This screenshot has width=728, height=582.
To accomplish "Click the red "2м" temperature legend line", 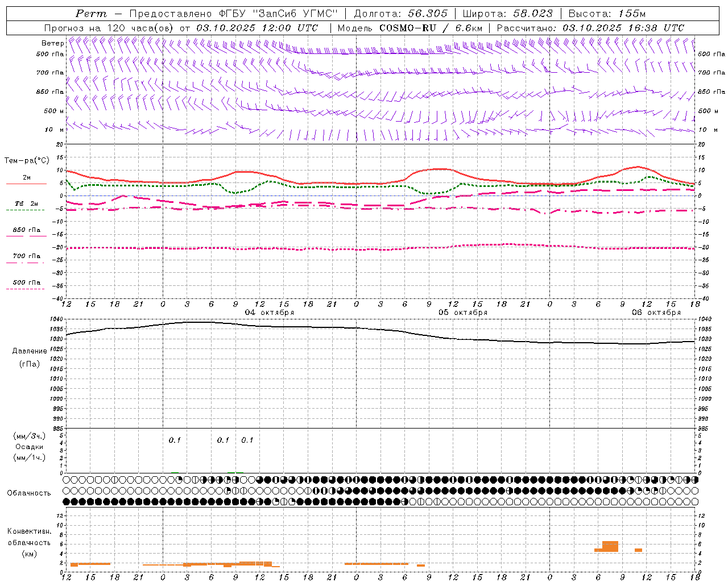I will click(x=26, y=184).
